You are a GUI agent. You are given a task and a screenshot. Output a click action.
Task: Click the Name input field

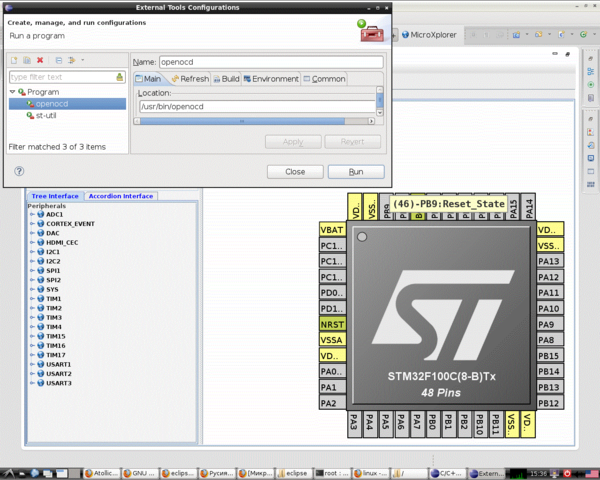click(x=271, y=62)
